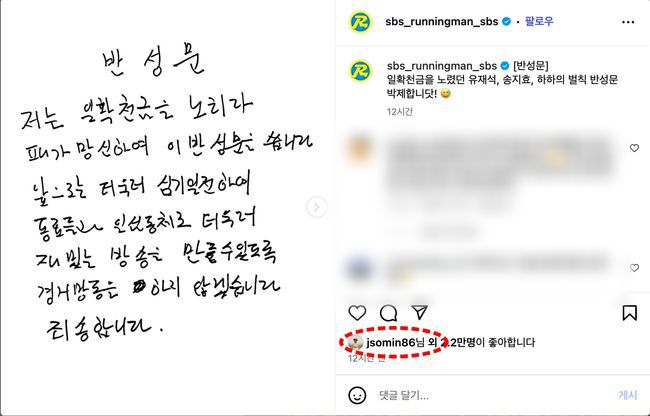Open jsomin86 profile from likes line
Image resolution: width=650 pixels, height=416 pixels.
(x=391, y=342)
